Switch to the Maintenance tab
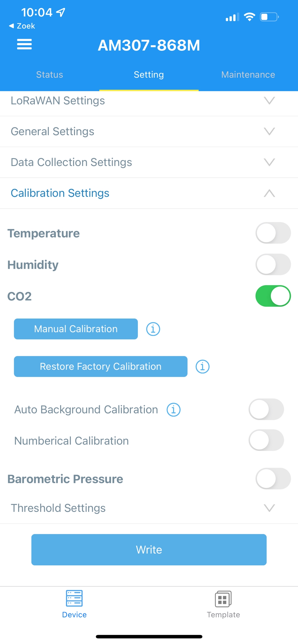Image resolution: width=298 pixels, height=644 pixels. tap(248, 75)
